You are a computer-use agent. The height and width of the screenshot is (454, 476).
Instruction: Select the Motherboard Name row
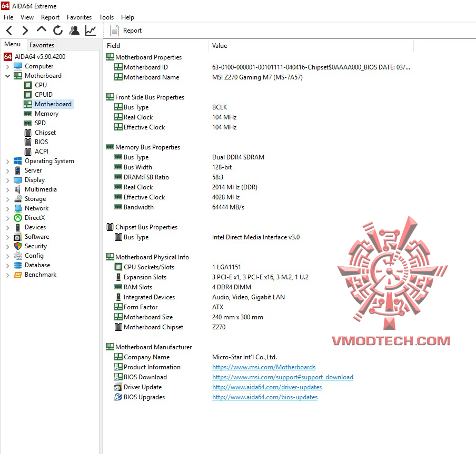click(260, 77)
